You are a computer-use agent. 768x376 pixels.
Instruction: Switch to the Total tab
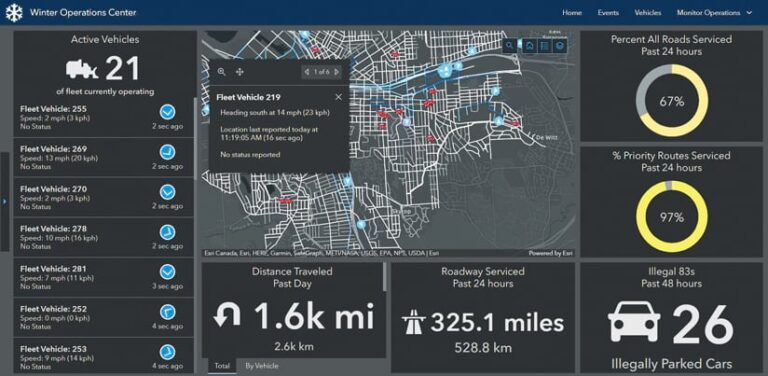click(222, 366)
